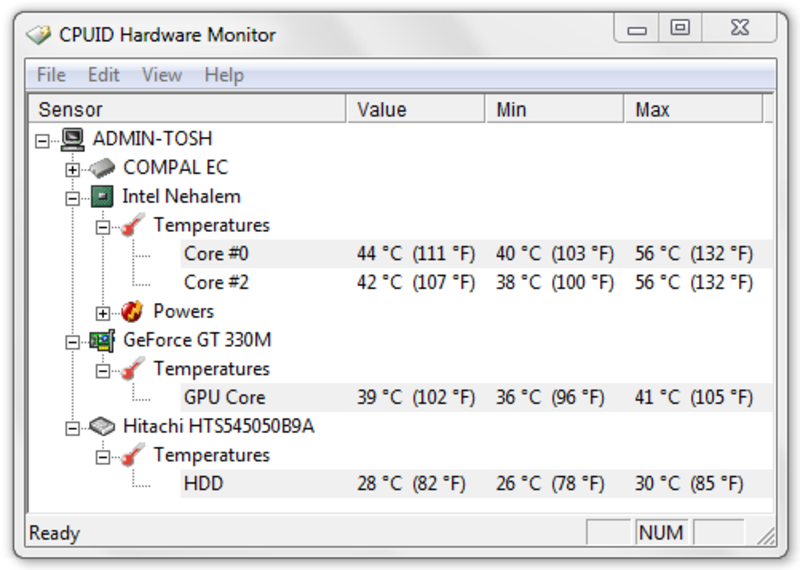Image resolution: width=800 pixels, height=570 pixels.
Task: Select the Powers label
Action: pos(183,311)
